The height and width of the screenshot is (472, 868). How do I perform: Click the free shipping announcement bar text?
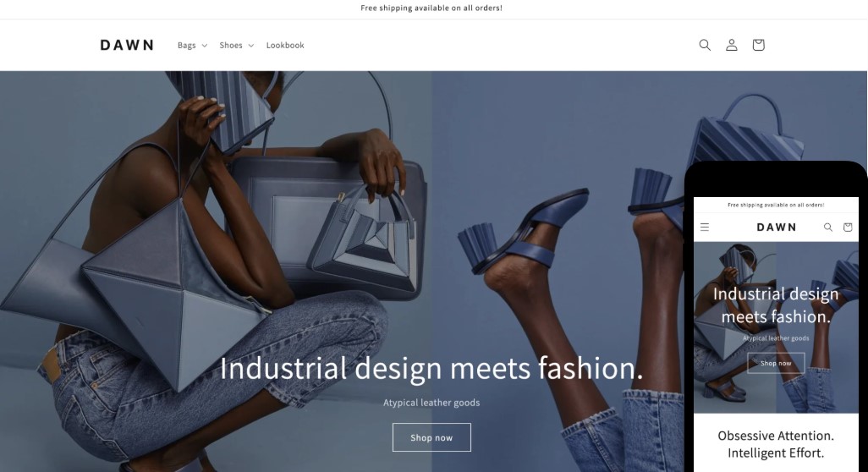click(431, 8)
